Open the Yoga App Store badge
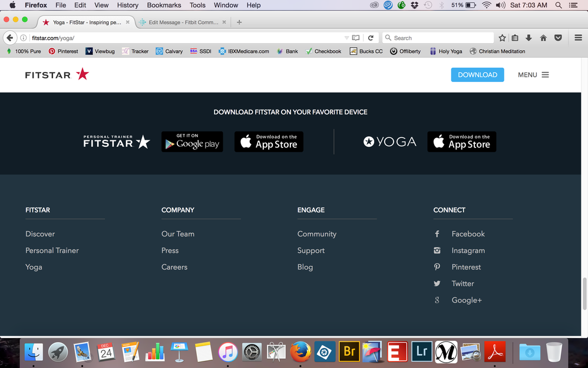 tap(462, 142)
